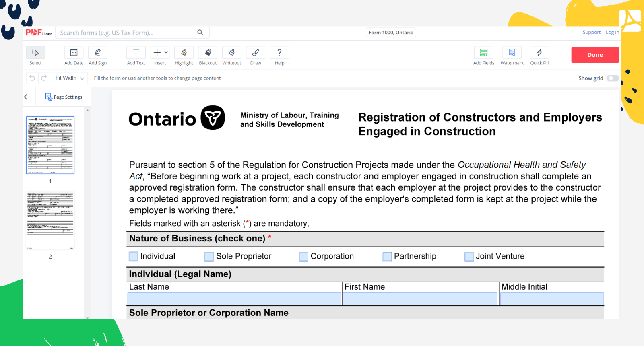644x346 pixels.
Task: Open the Watermark tool
Action: (512, 53)
